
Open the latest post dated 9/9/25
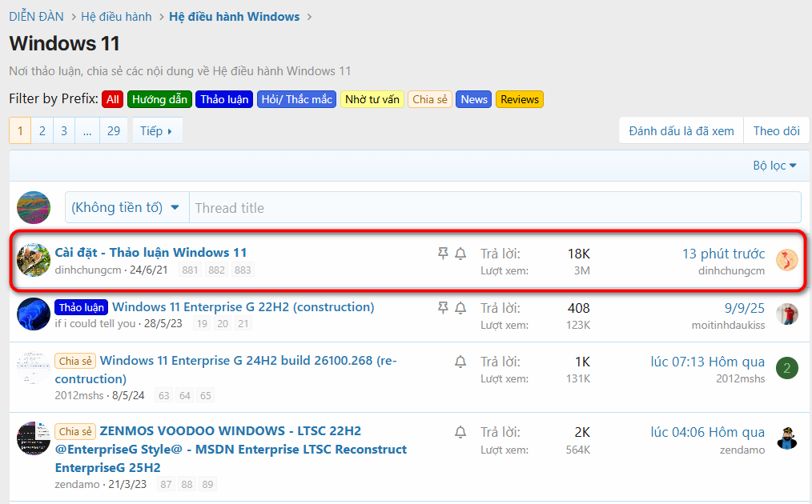(744, 308)
